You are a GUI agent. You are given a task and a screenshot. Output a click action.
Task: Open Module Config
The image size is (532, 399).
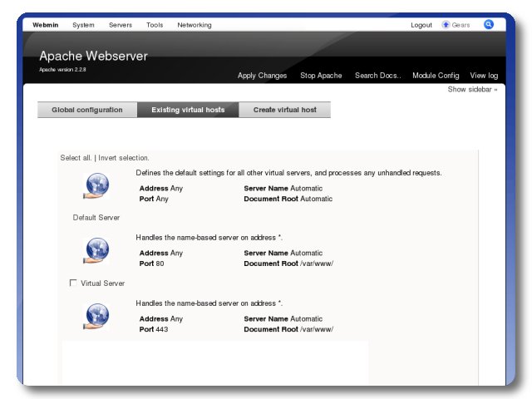click(436, 76)
